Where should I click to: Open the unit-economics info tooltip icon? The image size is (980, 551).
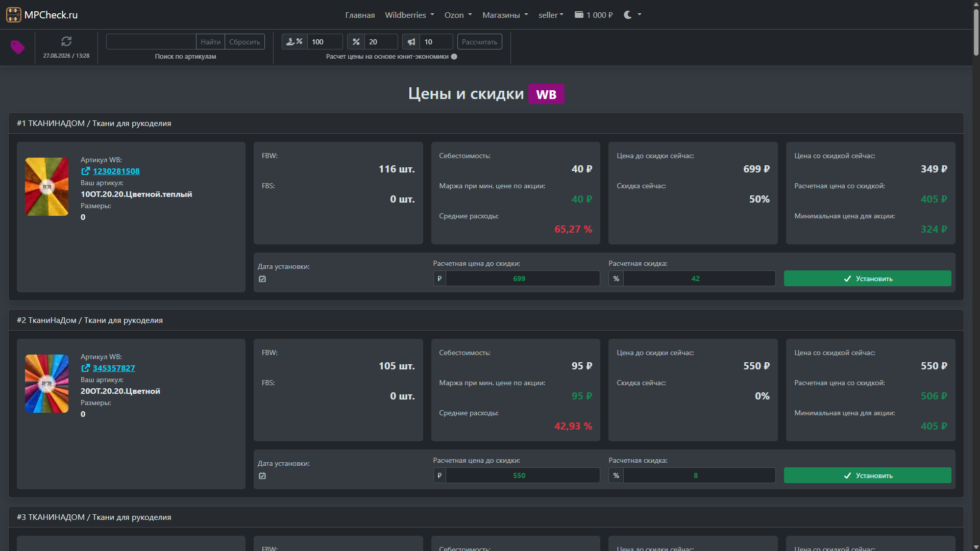point(454,57)
